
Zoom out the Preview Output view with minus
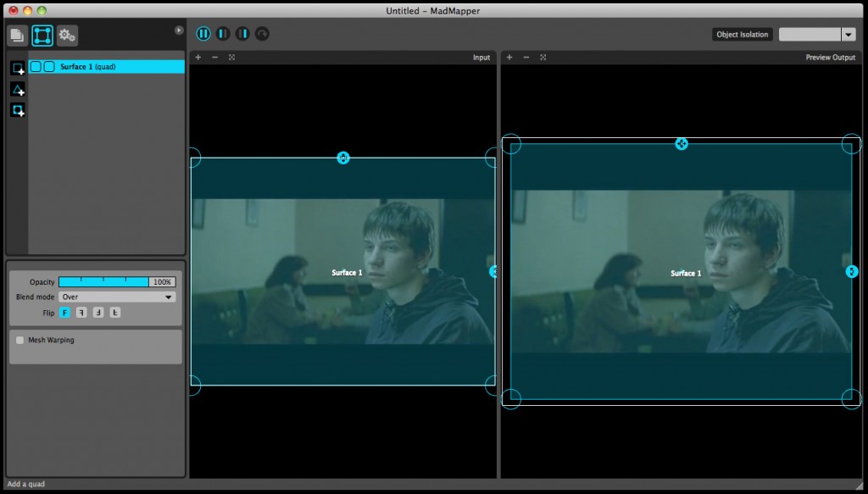[x=526, y=57]
